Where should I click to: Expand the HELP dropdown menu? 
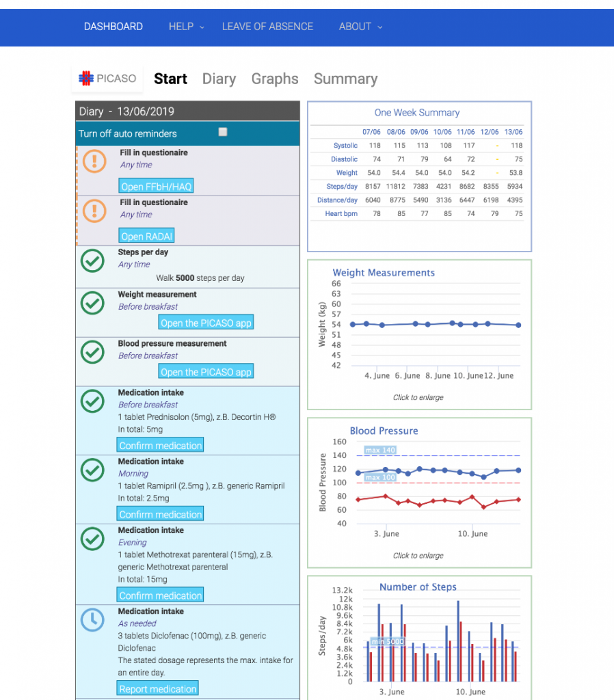click(x=186, y=27)
